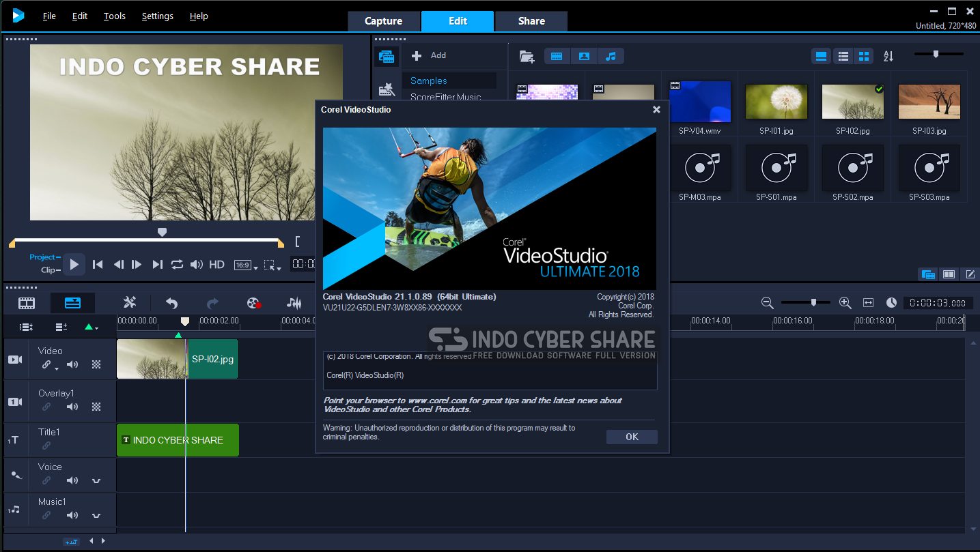This screenshot has width=980, height=552.
Task: Click the Fit project in timeline icon
Action: (868, 303)
